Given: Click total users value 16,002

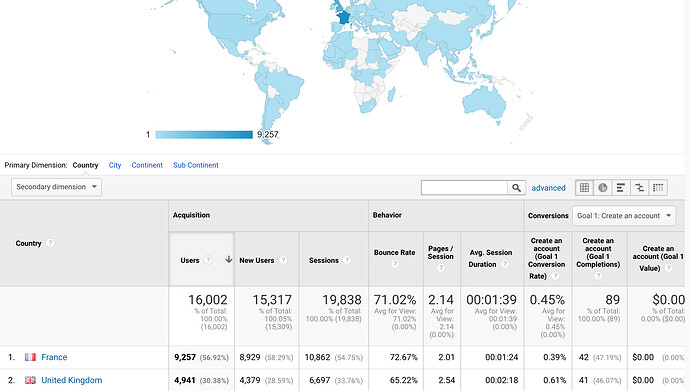Looking at the screenshot, I should click(x=208, y=300).
